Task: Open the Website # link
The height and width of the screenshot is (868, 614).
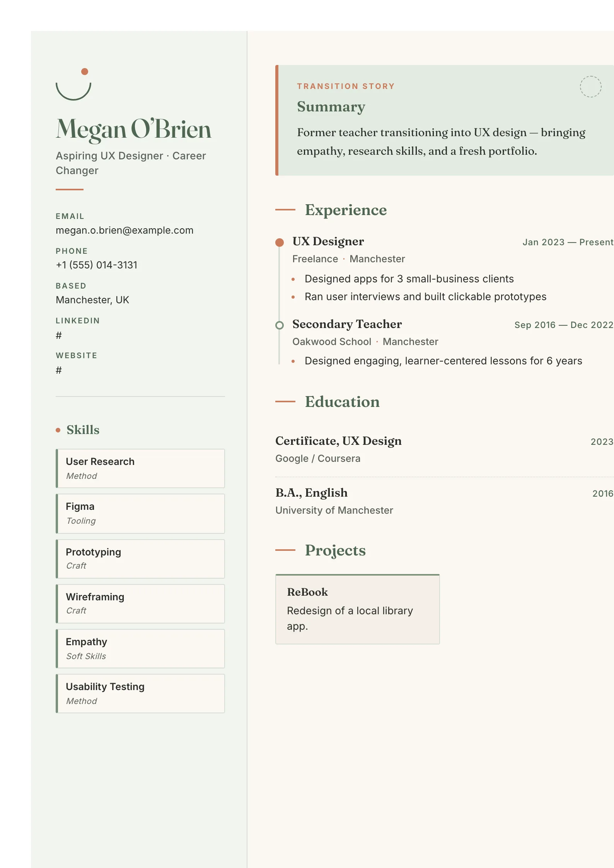Action: coord(59,370)
